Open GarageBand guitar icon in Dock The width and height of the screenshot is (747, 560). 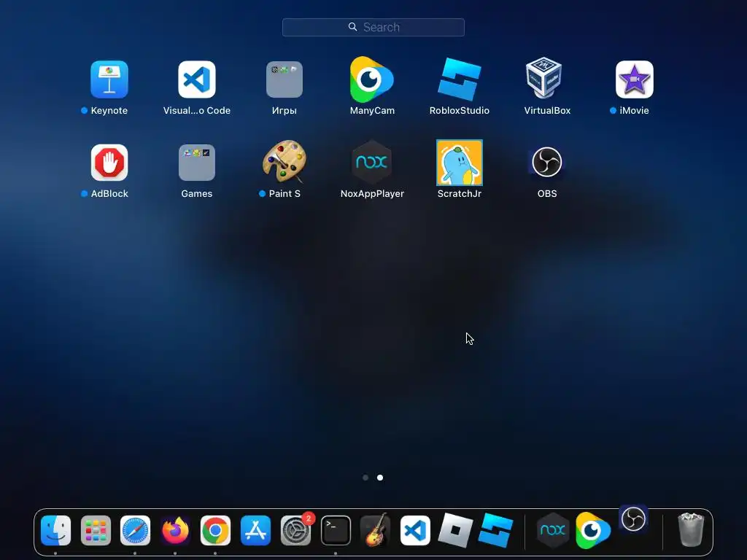click(x=376, y=529)
